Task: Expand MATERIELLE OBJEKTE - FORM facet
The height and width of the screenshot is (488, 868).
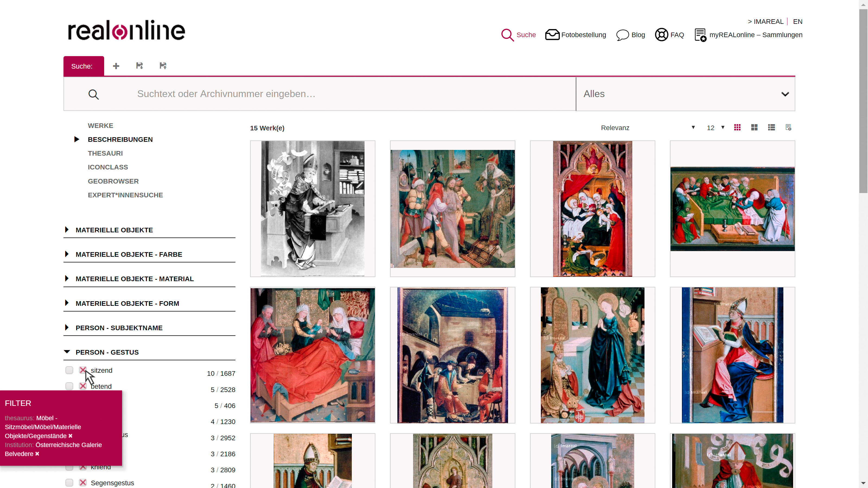Action: click(149, 303)
